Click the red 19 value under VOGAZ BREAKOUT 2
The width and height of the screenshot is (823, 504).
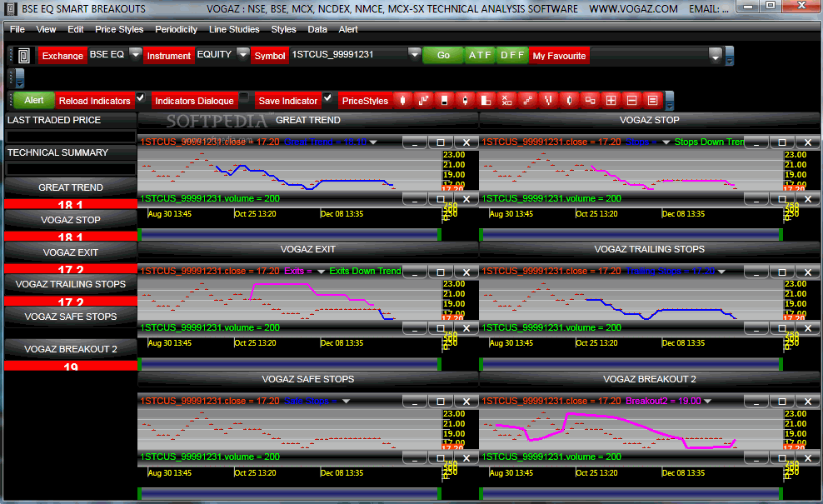(70, 366)
